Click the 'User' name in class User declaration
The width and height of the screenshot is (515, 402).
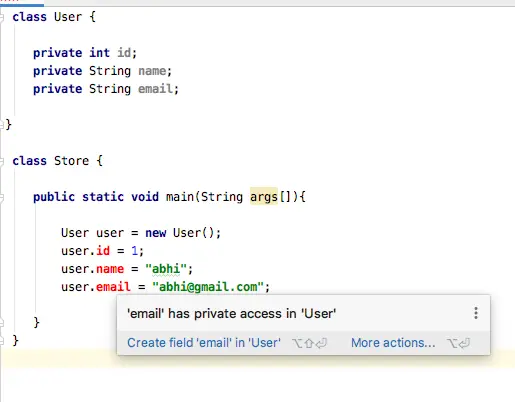tap(68, 17)
